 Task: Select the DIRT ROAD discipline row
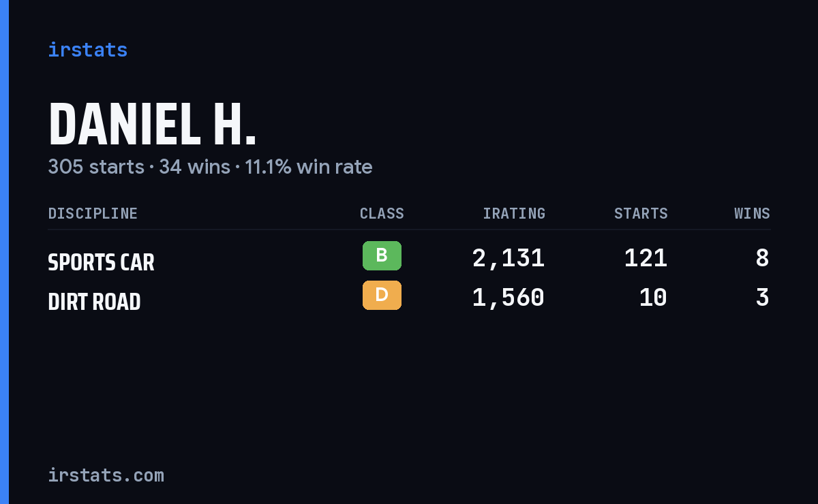[x=409, y=298]
